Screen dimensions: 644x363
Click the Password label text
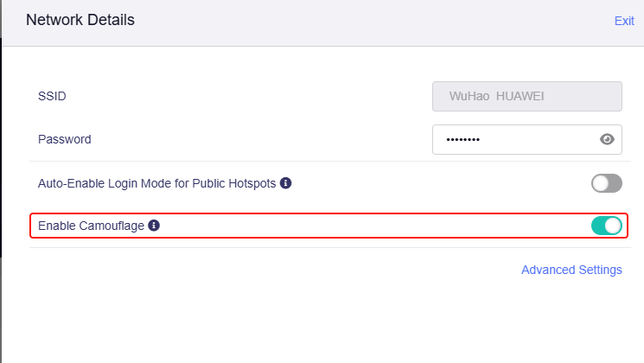tap(65, 139)
